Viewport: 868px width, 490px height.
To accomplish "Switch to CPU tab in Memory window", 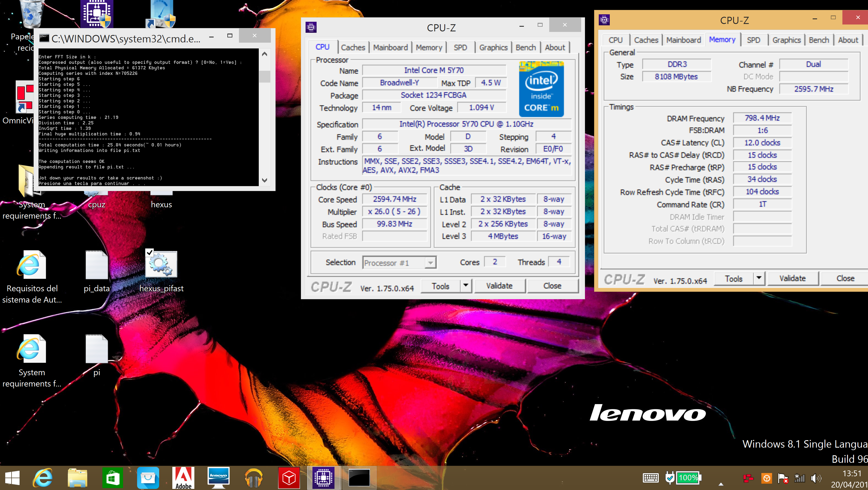I will (x=615, y=40).
